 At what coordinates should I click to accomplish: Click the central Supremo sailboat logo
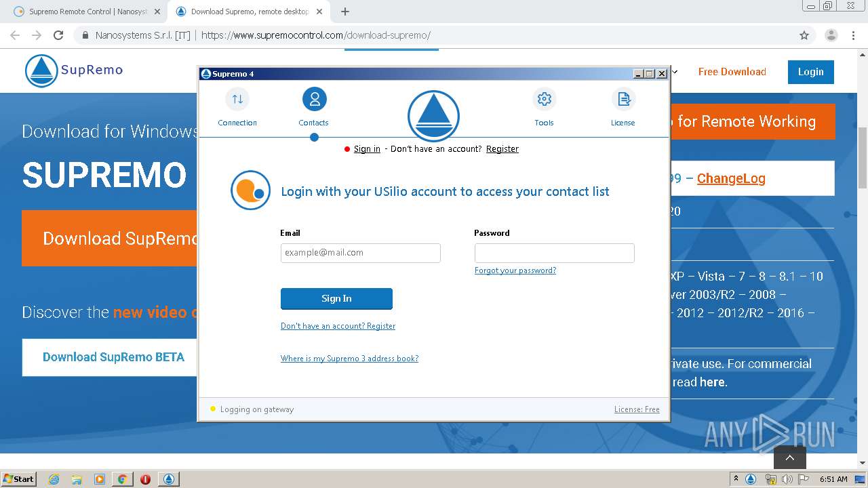click(433, 116)
